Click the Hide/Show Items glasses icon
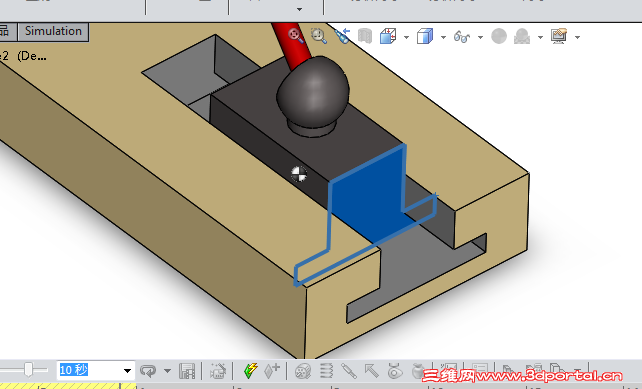 [461, 37]
